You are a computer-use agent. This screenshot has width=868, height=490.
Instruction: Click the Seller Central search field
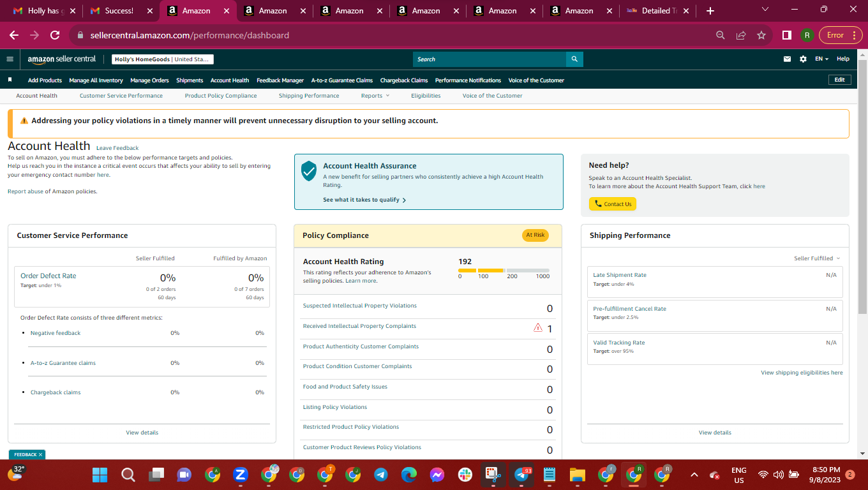(490, 59)
